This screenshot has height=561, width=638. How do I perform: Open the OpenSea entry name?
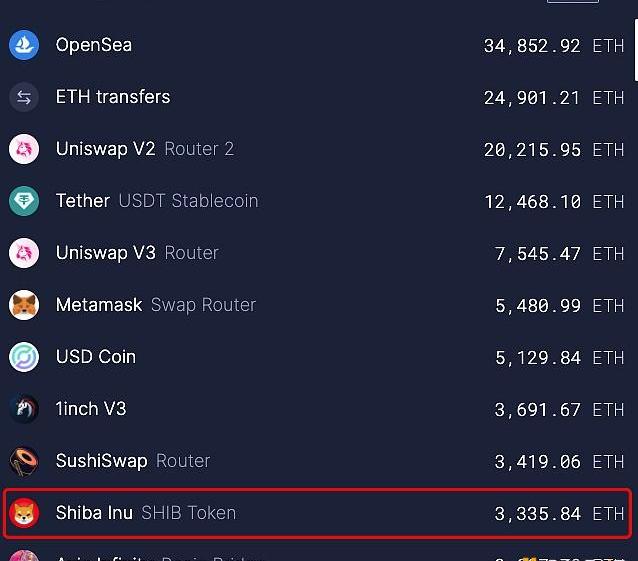click(94, 45)
